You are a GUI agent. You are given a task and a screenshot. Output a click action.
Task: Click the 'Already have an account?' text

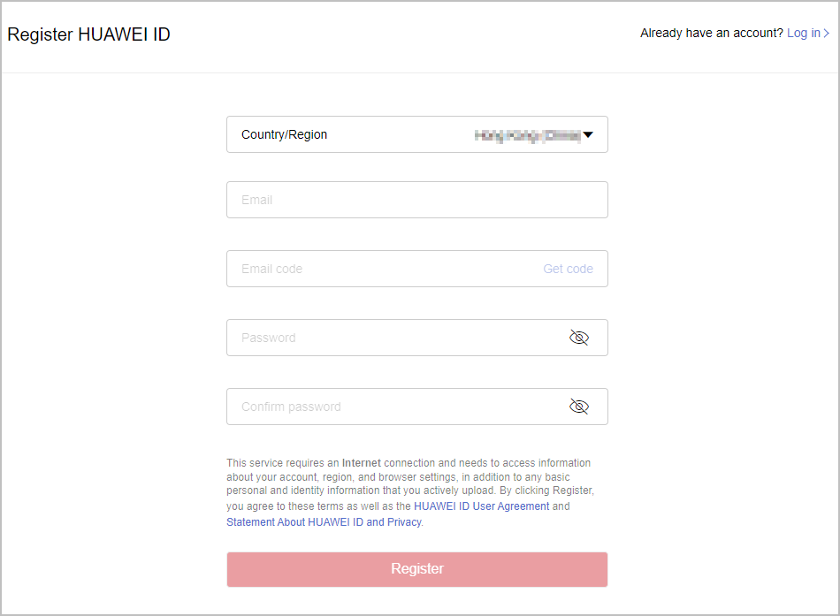coord(711,34)
